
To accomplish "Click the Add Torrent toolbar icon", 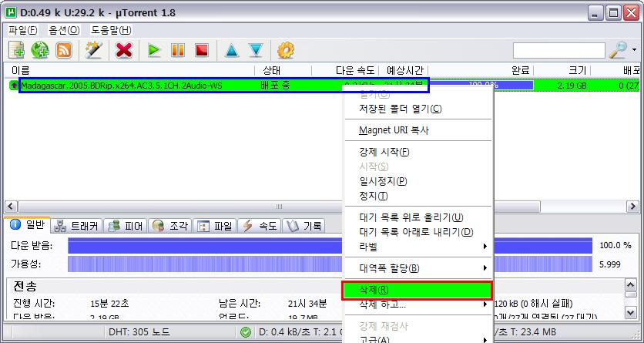I will [x=17, y=51].
